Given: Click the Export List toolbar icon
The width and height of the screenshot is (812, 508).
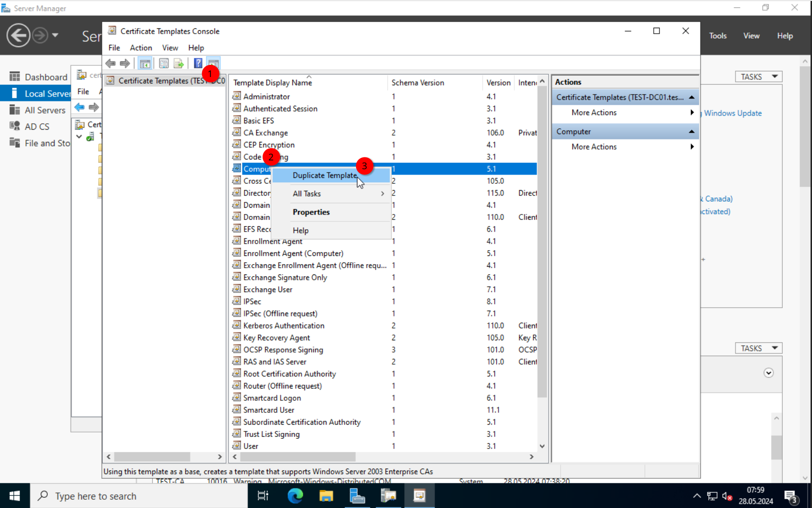Looking at the screenshot, I should 179,63.
